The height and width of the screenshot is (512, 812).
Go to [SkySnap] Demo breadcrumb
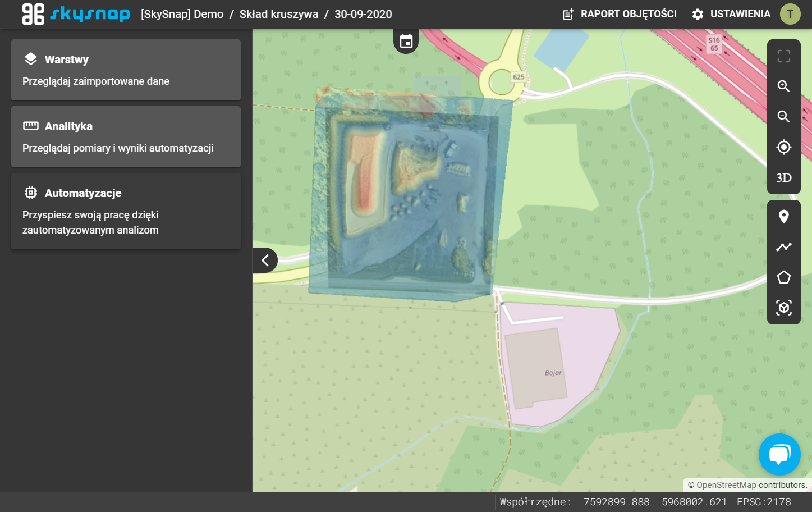pyautogui.click(x=182, y=14)
